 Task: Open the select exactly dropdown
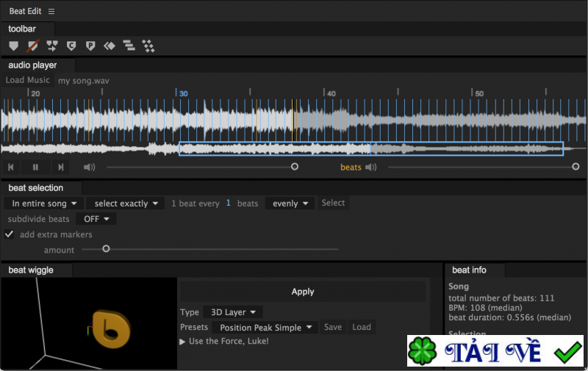tap(126, 203)
